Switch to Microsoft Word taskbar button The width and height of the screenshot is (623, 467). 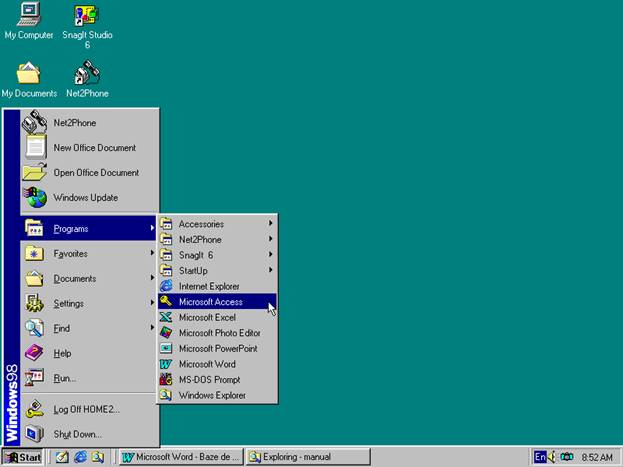tap(180, 457)
